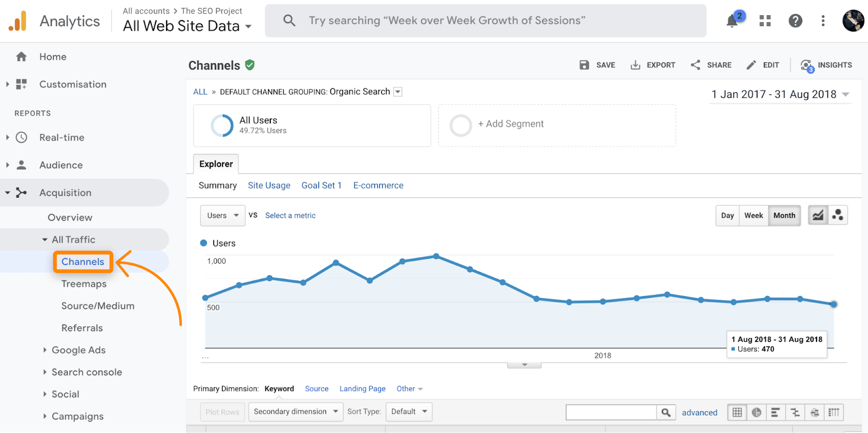The width and height of the screenshot is (868, 433).
Task: Click the Share report icon
Action: click(695, 65)
